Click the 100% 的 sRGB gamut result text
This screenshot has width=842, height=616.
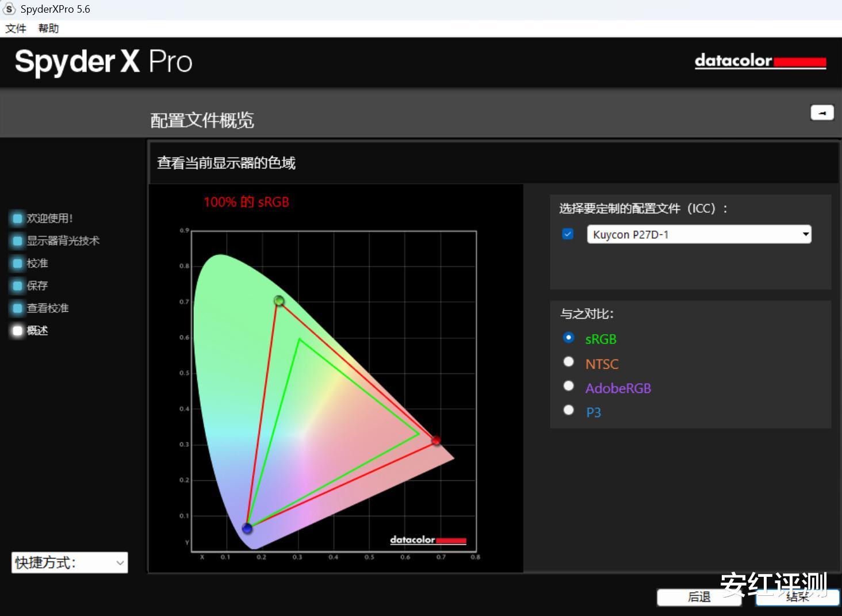[x=246, y=202]
